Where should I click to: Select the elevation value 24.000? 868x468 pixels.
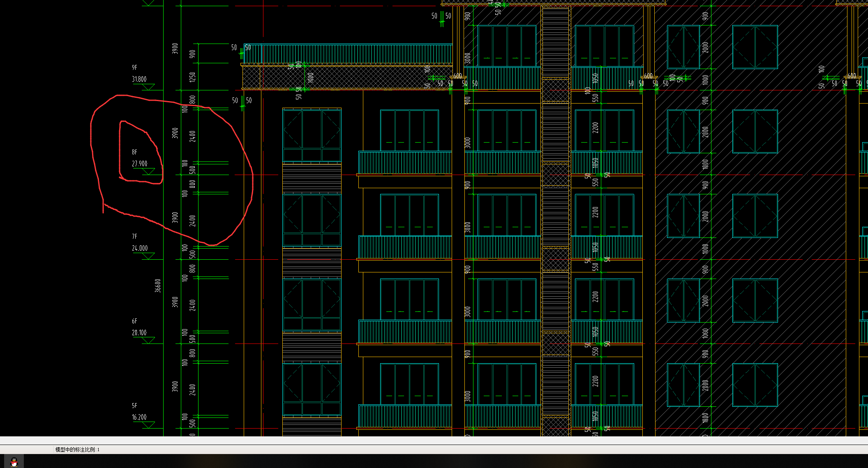(140, 248)
